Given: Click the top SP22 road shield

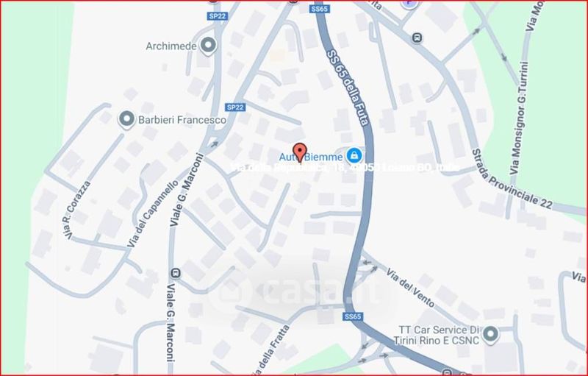Looking at the screenshot, I should tap(218, 16).
